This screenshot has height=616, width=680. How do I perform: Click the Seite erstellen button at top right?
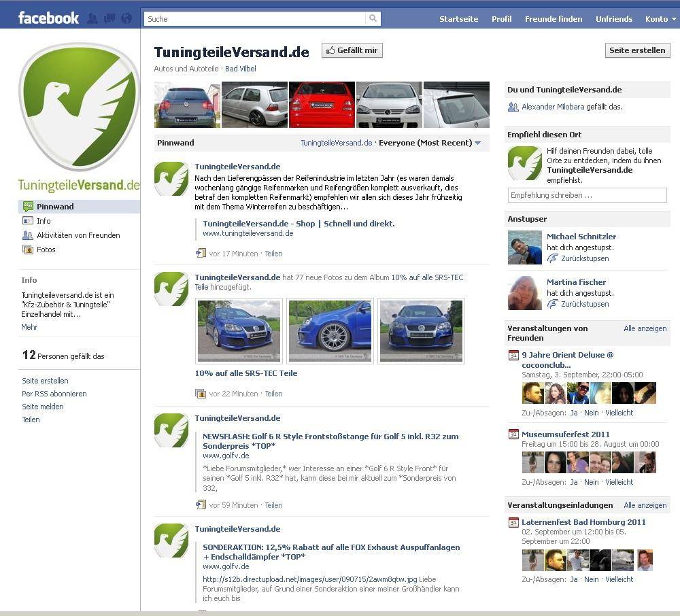tap(637, 50)
